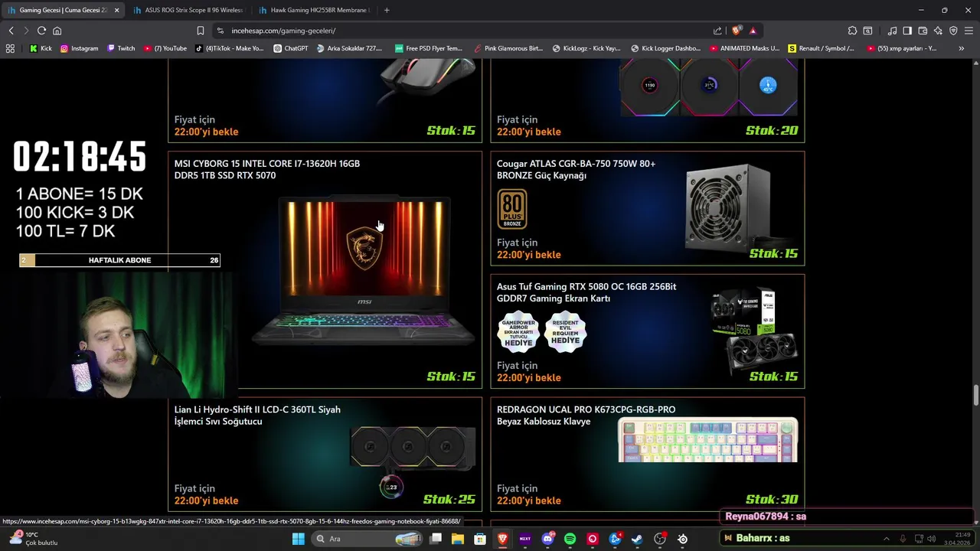Open Cougar ATLAS 750W power supply title
The image size is (980, 551).
(x=576, y=169)
